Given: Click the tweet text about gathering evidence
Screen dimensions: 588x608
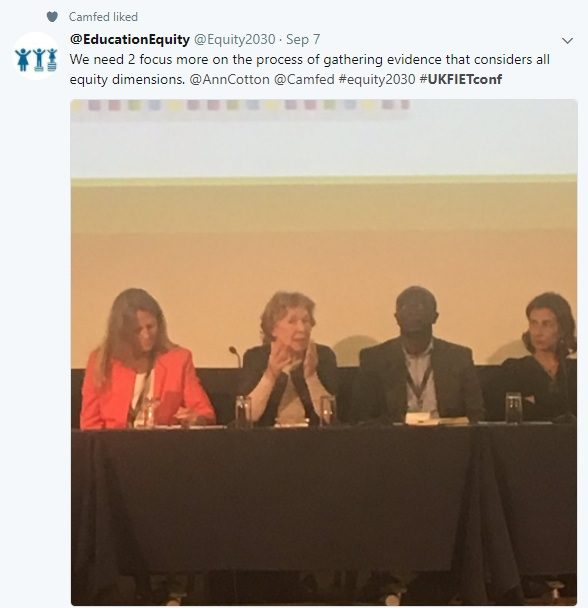Looking at the screenshot, I should [310, 69].
